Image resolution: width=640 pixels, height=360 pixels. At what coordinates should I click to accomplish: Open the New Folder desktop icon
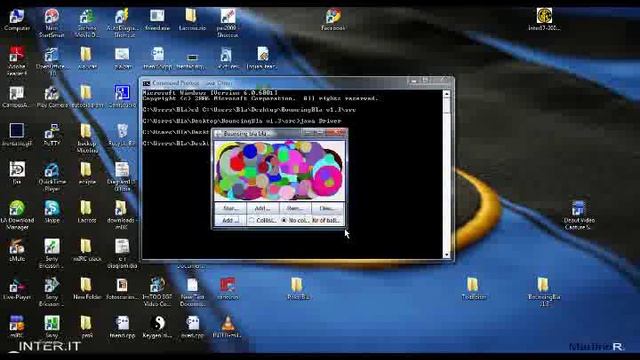tap(87, 288)
